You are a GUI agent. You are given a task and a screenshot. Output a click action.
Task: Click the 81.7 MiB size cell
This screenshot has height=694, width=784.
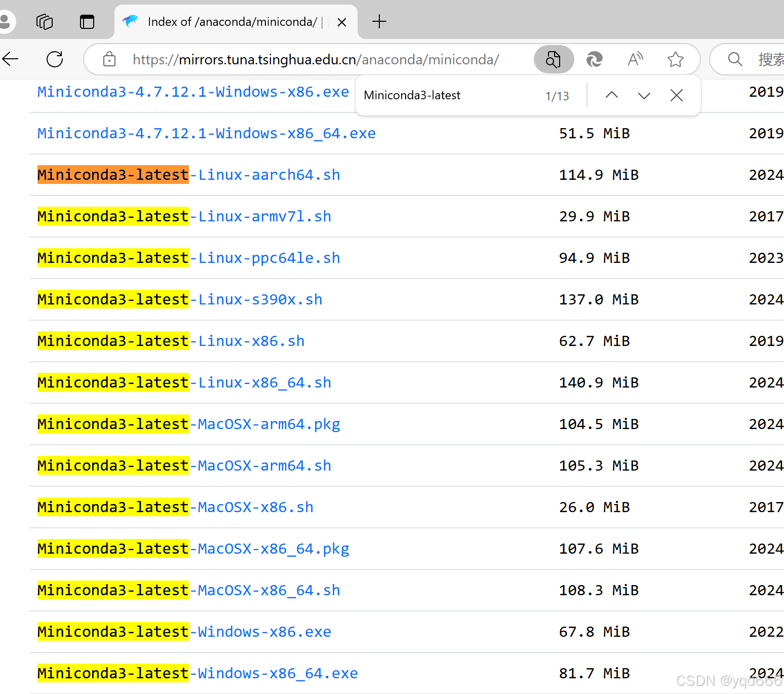coord(595,673)
